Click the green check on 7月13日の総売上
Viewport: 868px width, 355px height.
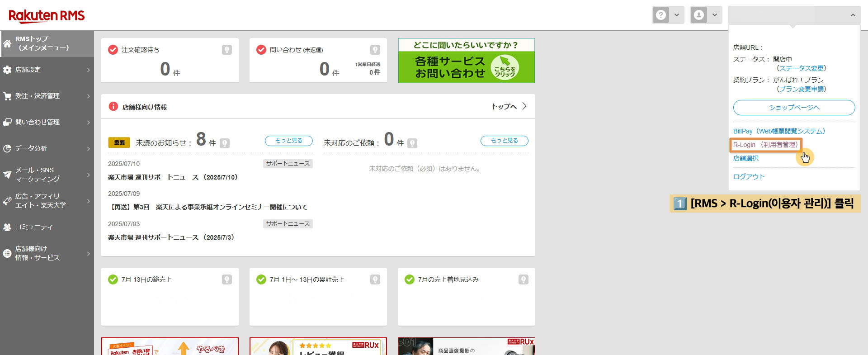point(113,279)
